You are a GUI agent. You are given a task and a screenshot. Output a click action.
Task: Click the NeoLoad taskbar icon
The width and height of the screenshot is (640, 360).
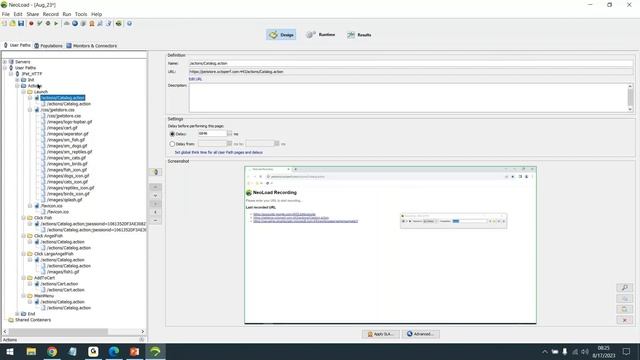[x=155, y=351]
